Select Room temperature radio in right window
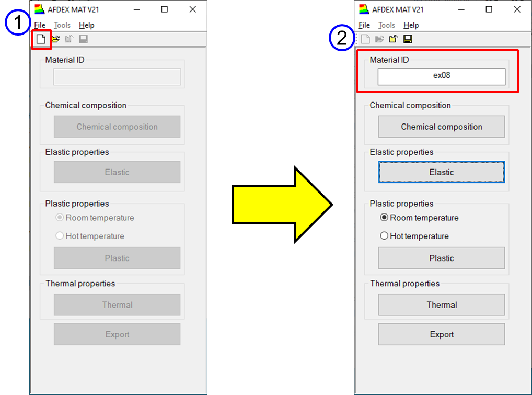 coord(384,218)
